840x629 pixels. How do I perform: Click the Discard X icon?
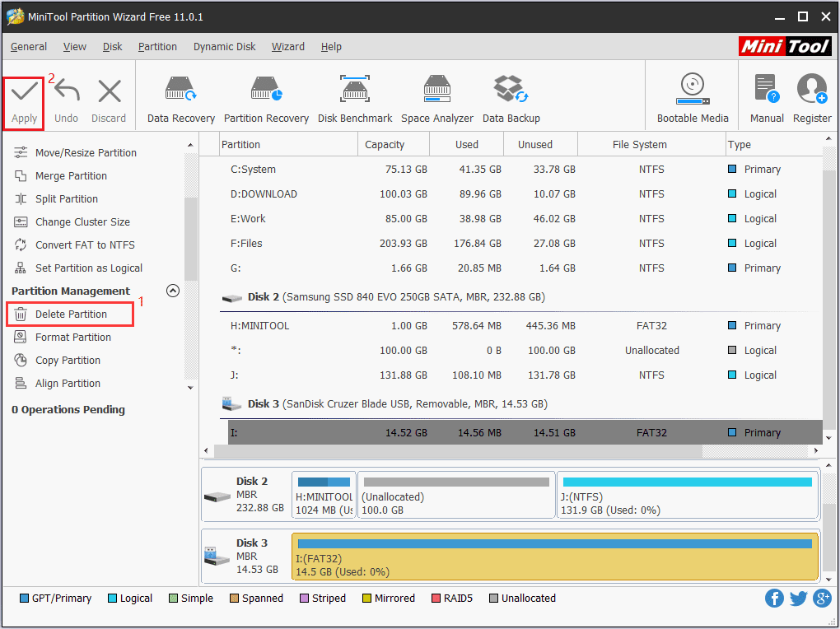110,91
